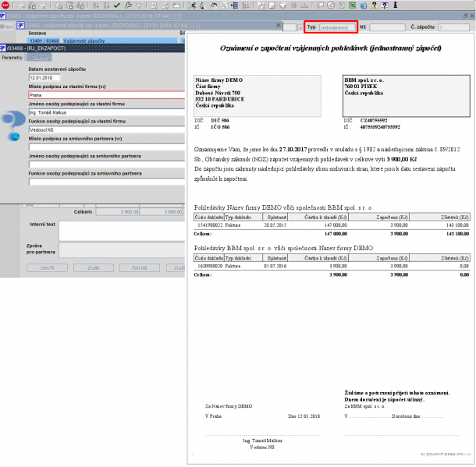Click the scissors cut icon
This screenshot has height=467, width=476.
click(x=191, y=5)
